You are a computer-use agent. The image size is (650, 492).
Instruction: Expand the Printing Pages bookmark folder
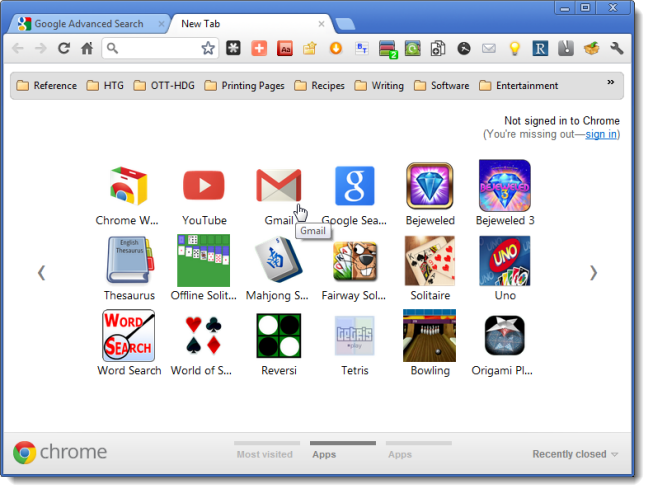point(244,85)
